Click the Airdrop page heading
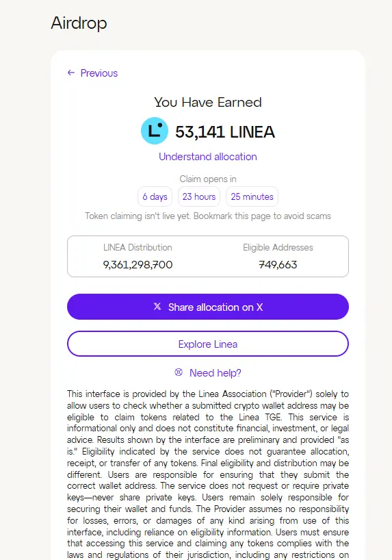The height and width of the screenshot is (560, 392). [x=79, y=23]
